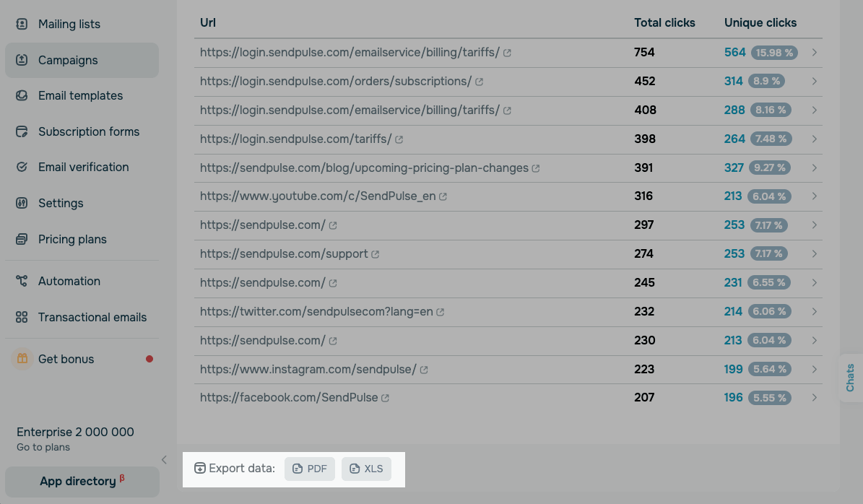Image resolution: width=863 pixels, height=504 pixels.
Task: Click external link icon next to facebook.com/SendPulse
Action: pyautogui.click(x=385, y=398)
